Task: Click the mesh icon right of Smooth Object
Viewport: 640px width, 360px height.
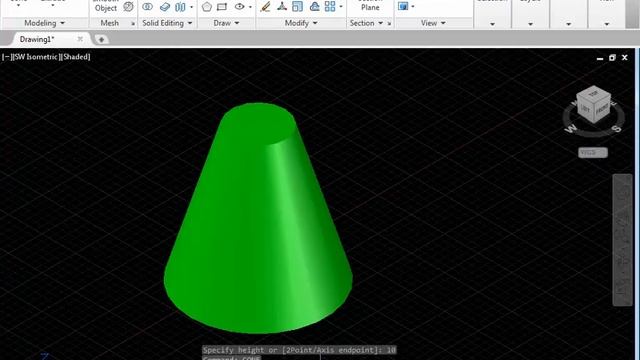Action: tap(128, 7)
